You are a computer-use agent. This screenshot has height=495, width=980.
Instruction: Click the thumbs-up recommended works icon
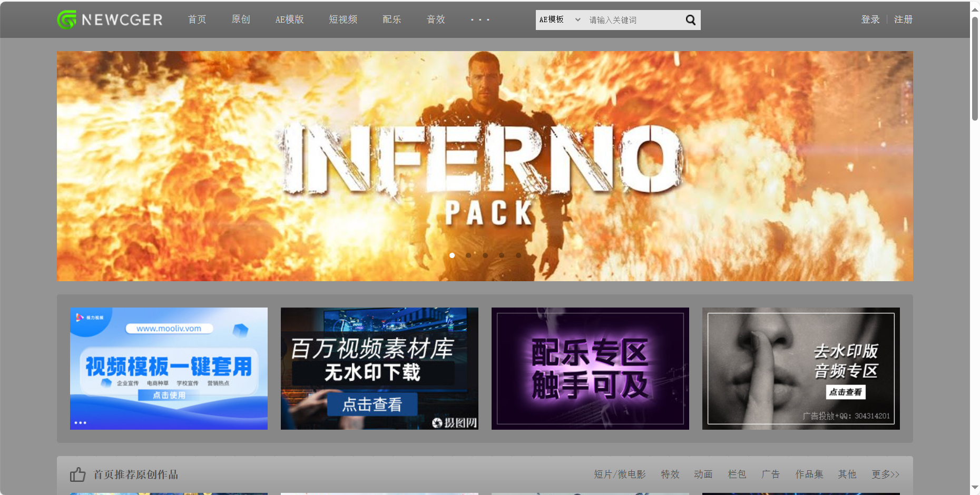[x=77, y=474]
